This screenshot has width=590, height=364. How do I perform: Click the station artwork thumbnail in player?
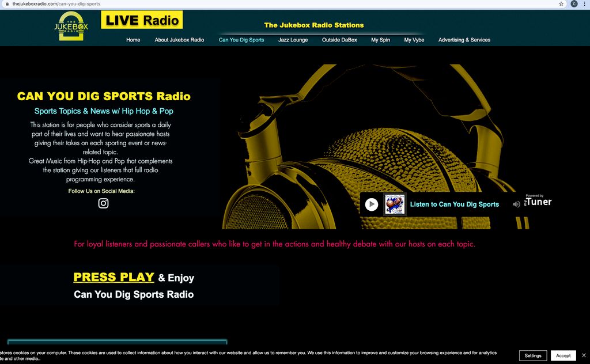click(394, 204)
